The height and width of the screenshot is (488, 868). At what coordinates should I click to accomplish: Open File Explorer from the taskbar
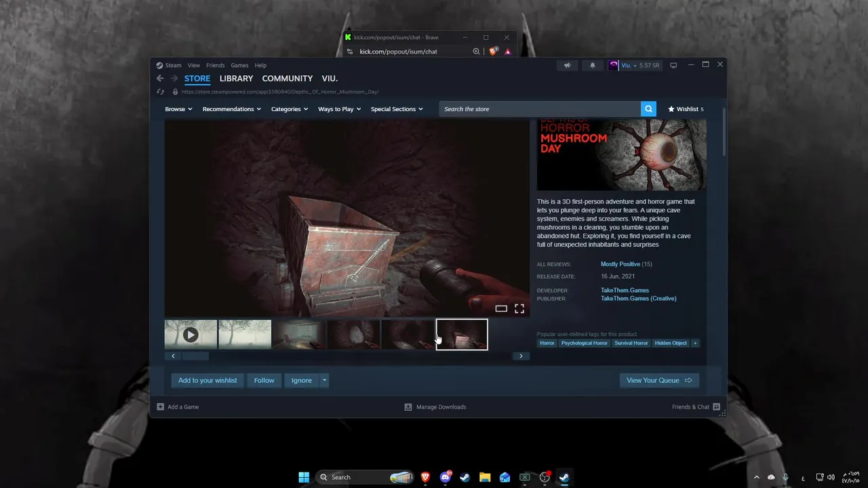point(485,477)
